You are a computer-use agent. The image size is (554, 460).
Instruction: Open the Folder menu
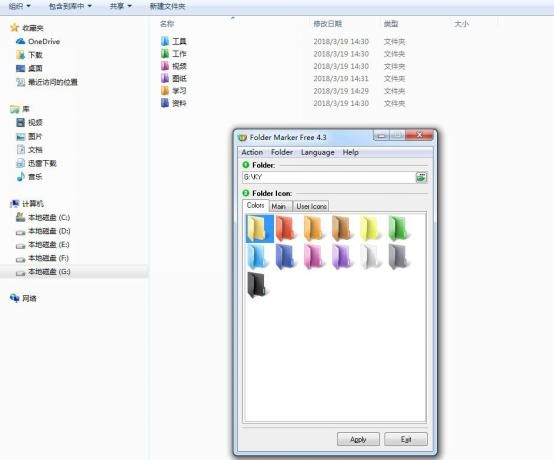coord(282,152)
